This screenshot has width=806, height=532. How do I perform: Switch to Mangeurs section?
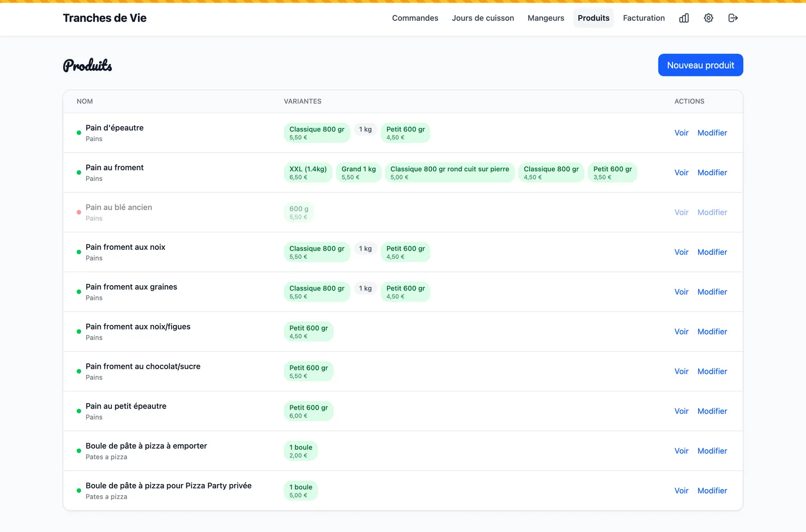coord(546,18)
